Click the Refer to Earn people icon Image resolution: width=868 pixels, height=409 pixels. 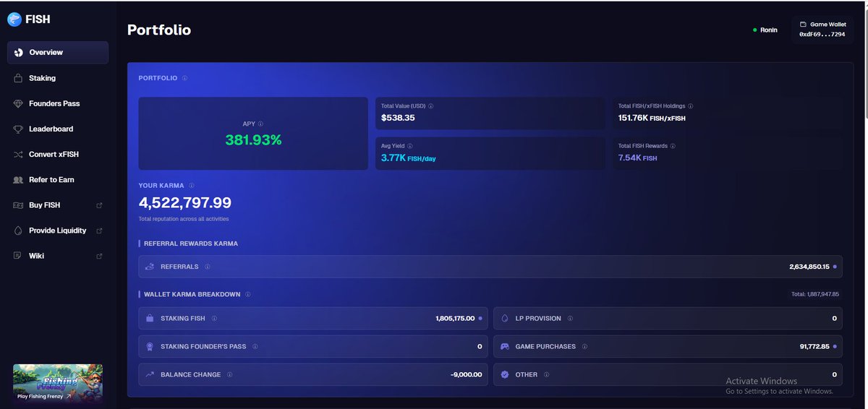tap(18, 179)
